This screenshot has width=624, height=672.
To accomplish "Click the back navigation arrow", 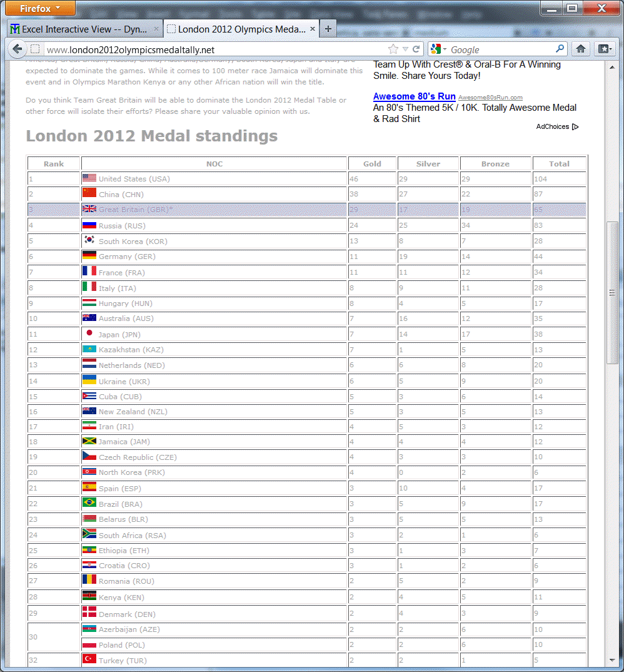I will (17, 49).
